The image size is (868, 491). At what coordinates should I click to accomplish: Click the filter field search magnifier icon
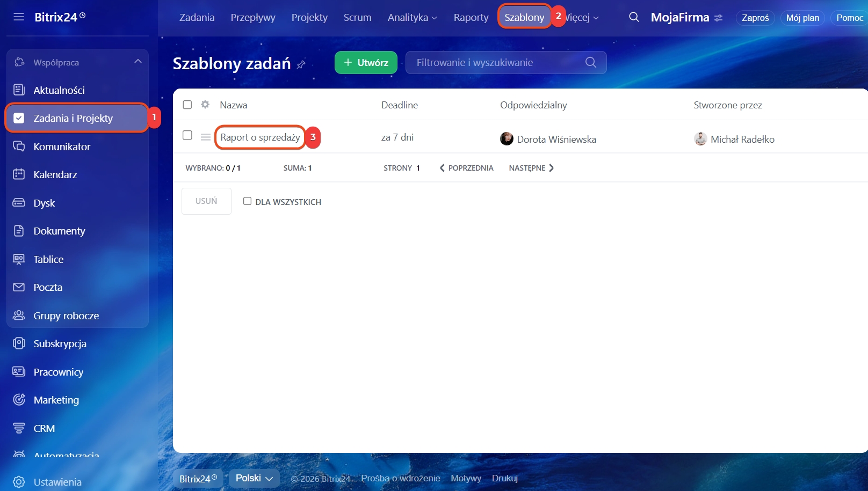click(591, 62)
